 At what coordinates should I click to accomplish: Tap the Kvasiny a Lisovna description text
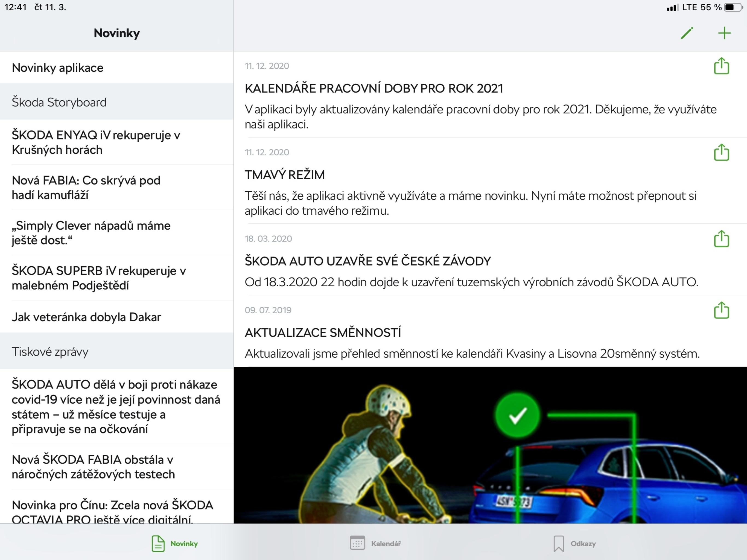point(472,354)
